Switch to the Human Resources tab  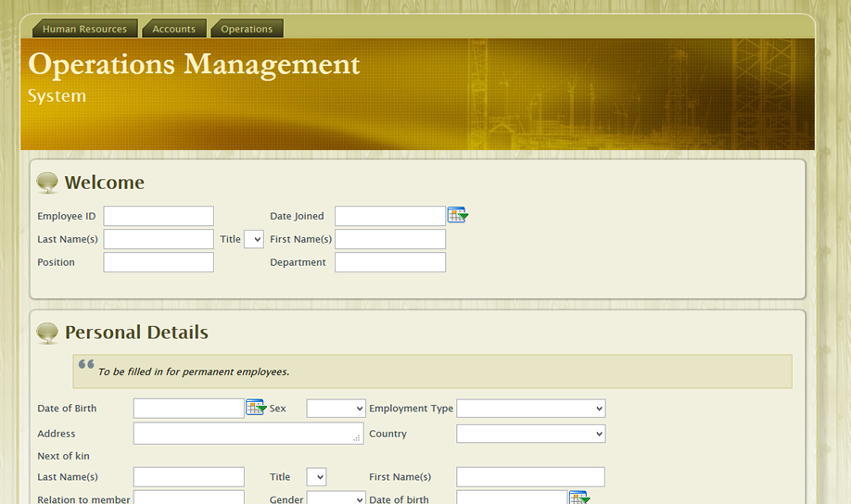pos(84,29)
